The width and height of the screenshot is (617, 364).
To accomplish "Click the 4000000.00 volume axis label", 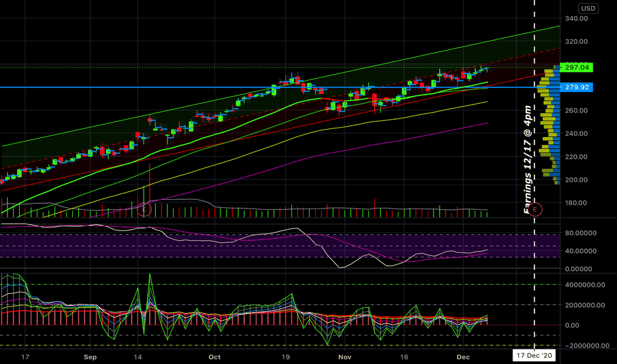I will pos(585,285).
